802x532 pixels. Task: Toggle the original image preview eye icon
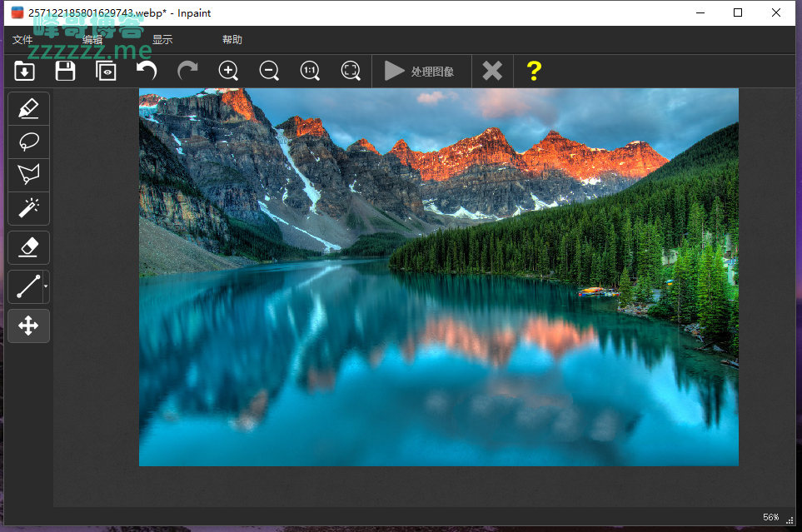click(x=106, y=72)
